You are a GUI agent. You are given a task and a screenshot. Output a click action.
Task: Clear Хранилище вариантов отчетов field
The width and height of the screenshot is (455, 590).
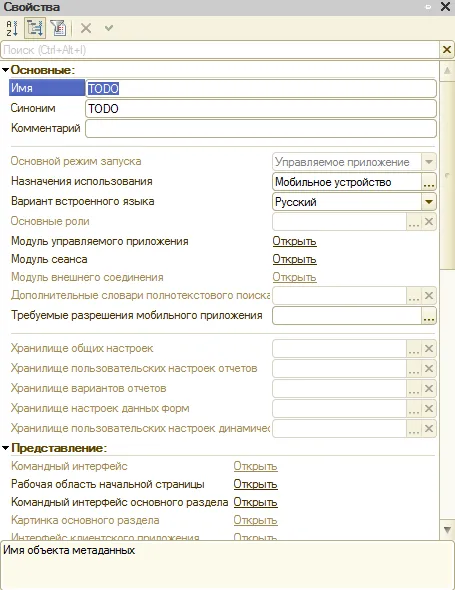(x=429, y=389)
